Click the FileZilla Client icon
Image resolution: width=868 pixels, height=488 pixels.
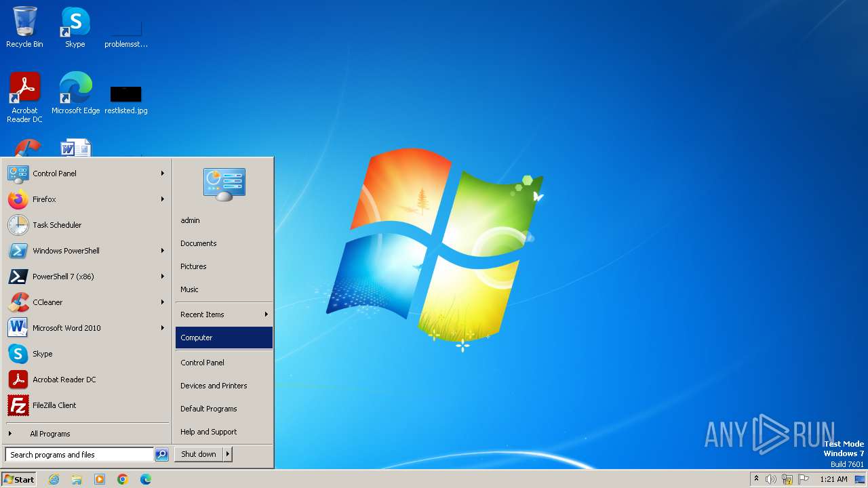[18, 405]
